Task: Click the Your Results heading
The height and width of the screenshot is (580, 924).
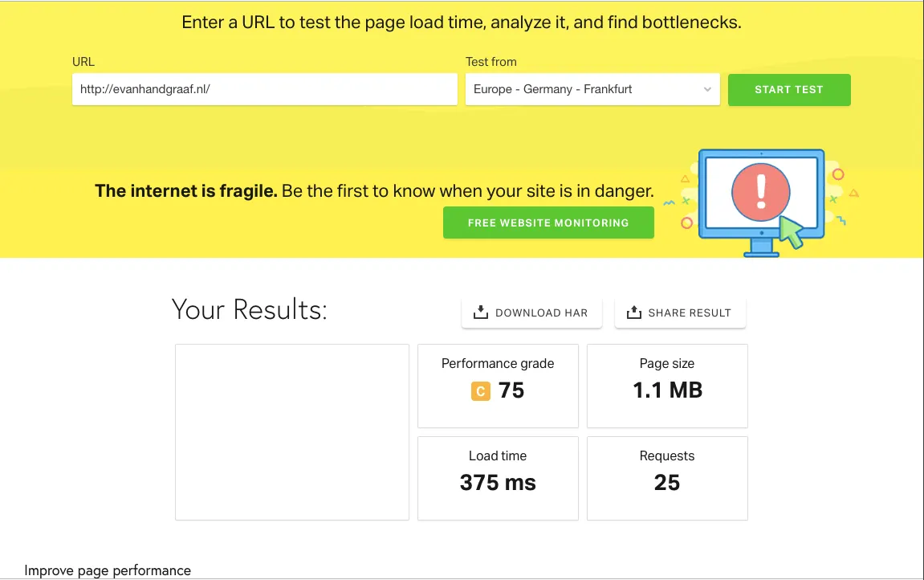Action: click(250, 309)
